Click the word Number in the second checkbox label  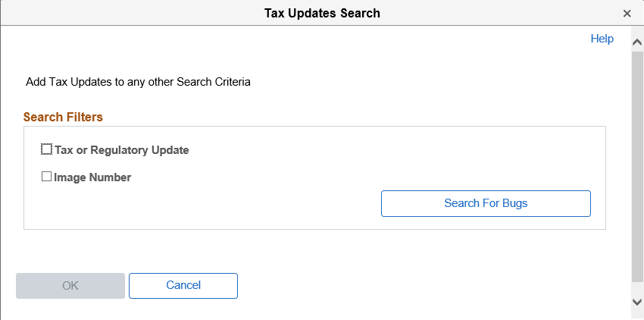111,177
